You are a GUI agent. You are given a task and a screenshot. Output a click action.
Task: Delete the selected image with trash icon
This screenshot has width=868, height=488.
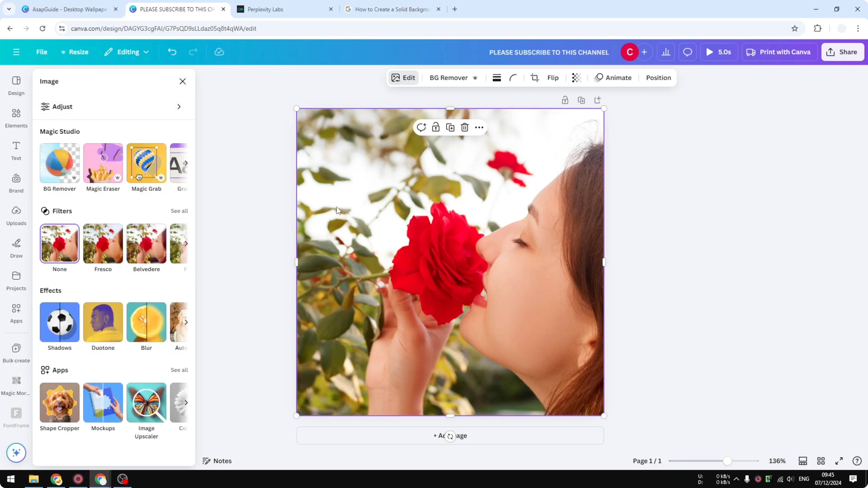click(x=464, y=127)
